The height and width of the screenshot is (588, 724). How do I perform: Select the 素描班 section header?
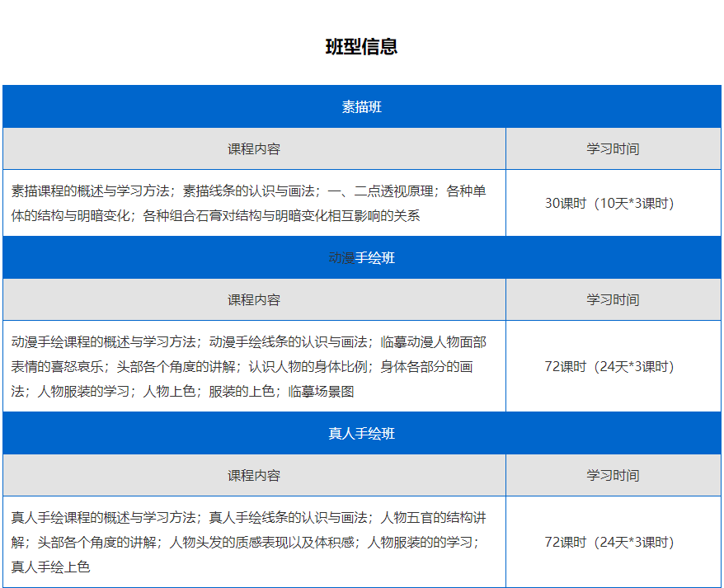click(x=361, y=106)
